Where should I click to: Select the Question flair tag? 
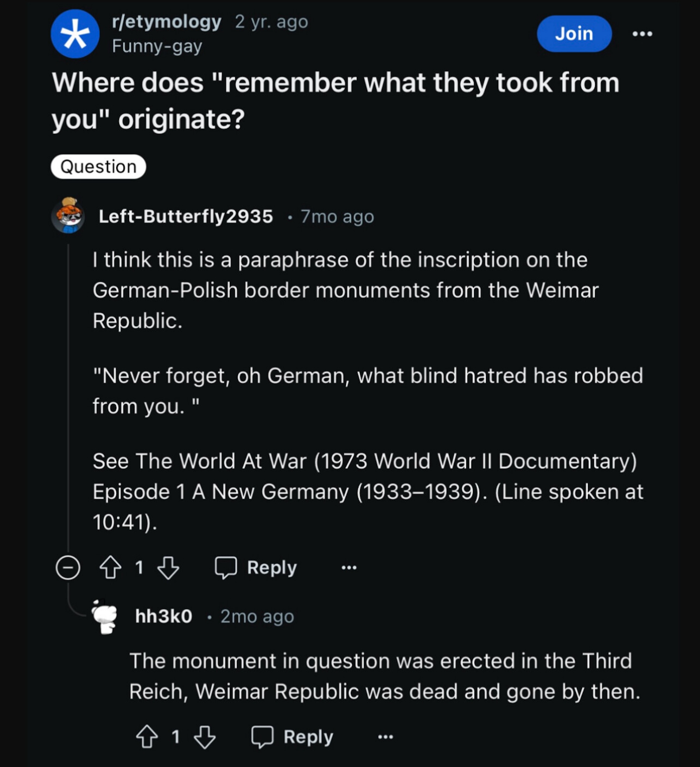click(98, 167)
